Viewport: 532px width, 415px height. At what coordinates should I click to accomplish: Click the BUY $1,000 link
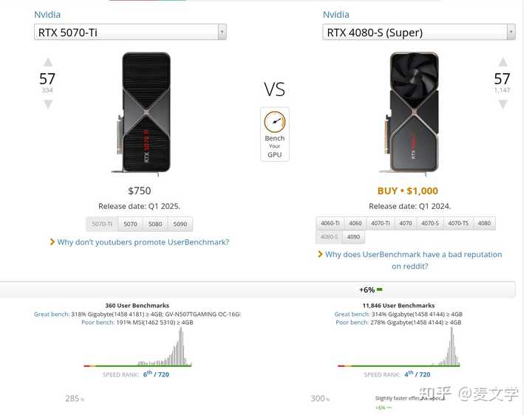click(407, 191)
